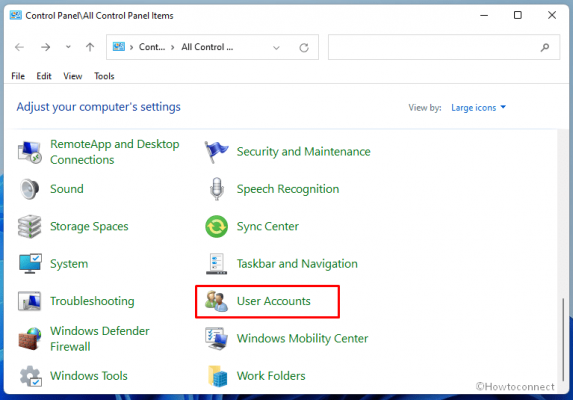Open the Speech Recognition link
Viewport: 573px width, 400px height.
288,189
